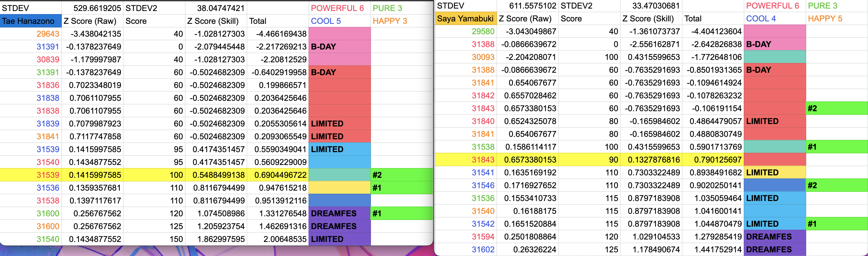Select cell 0.26326224
Screen dimensions: 868x256
click(x=527, y=249)
